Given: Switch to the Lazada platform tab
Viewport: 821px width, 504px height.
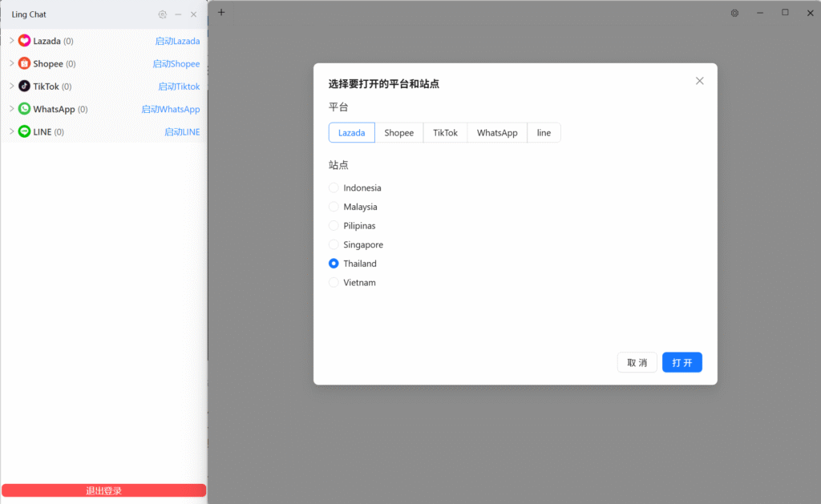Looking at the screenshot, I should (x=351, y=132).
